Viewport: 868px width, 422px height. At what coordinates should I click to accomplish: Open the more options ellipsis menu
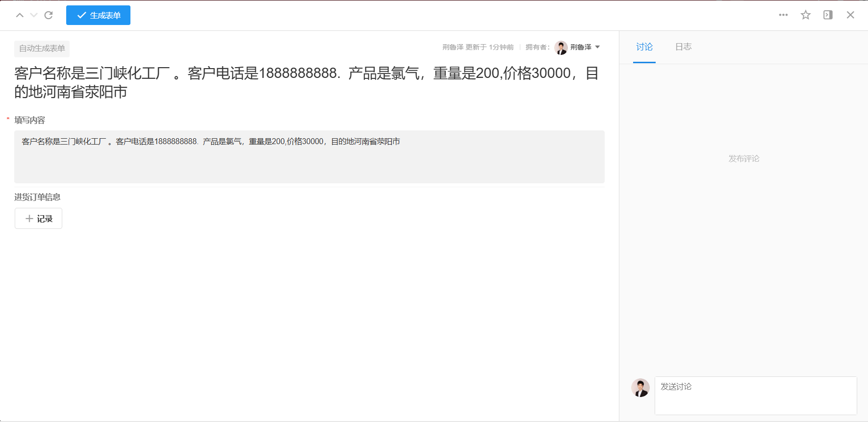(783, 15)
